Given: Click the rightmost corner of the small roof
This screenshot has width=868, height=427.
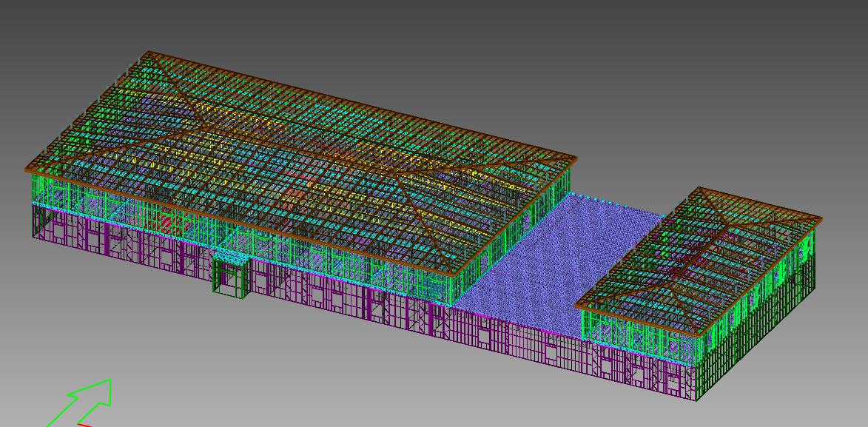Looking at the screenshot, I should 821,218.
